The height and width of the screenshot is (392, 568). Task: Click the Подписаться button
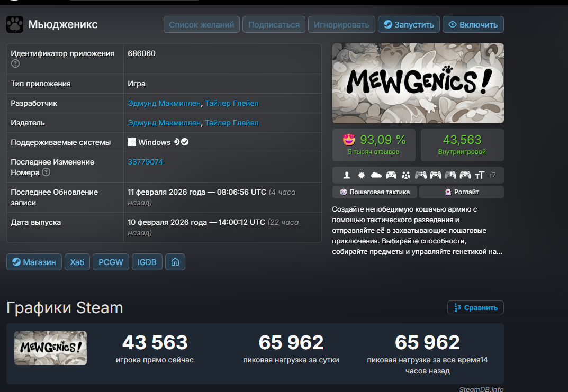click(274, 25)
